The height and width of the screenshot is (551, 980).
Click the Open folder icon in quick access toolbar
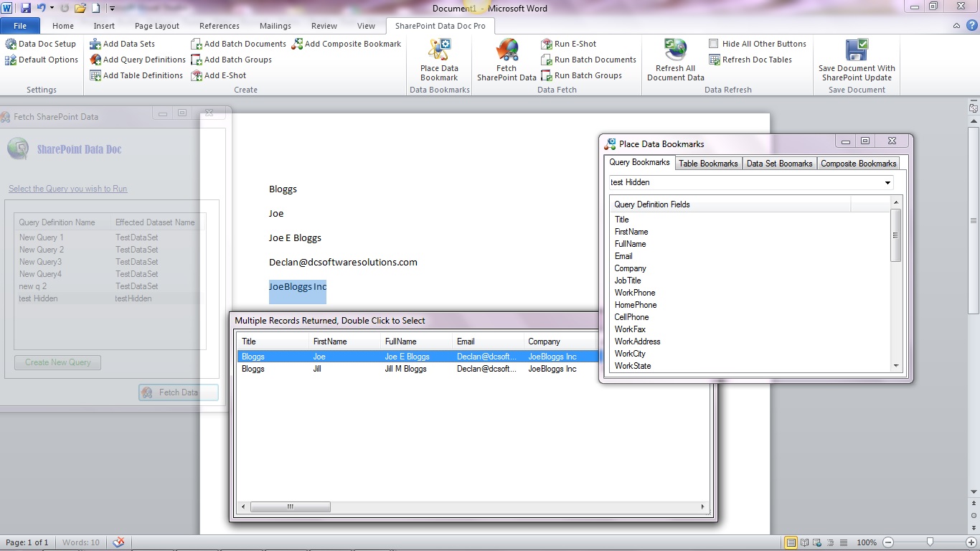[80, 9]
